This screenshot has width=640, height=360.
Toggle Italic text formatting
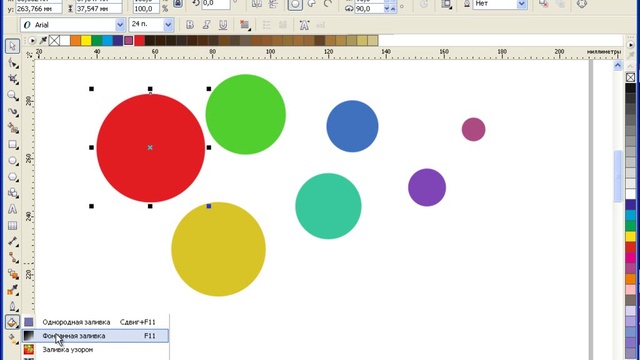206,25
